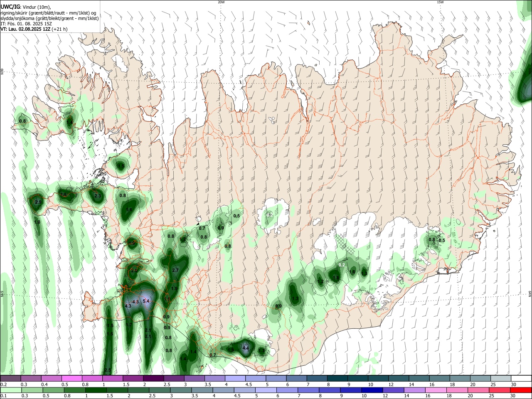Image resolution: width=532 pixels, height=399 pixels.
Task: Click the 1.6 precipitation label
Action: pyautogui.click(x=129, y=209)
